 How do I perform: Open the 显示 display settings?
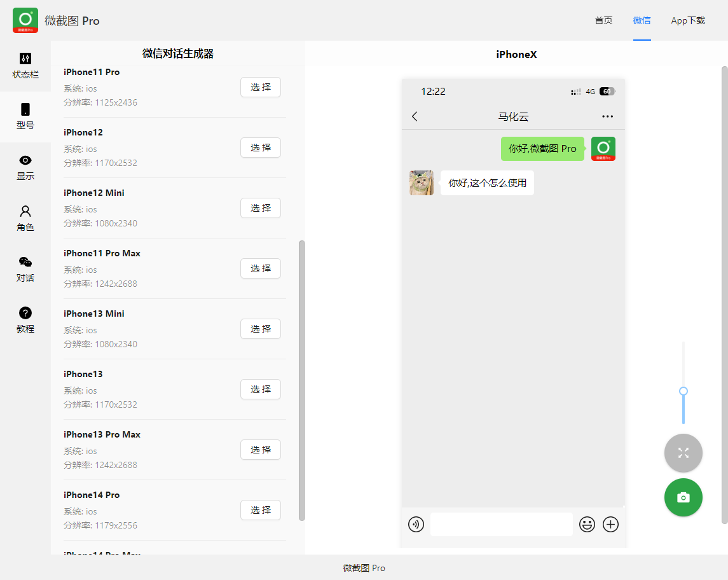coord(25,168)
